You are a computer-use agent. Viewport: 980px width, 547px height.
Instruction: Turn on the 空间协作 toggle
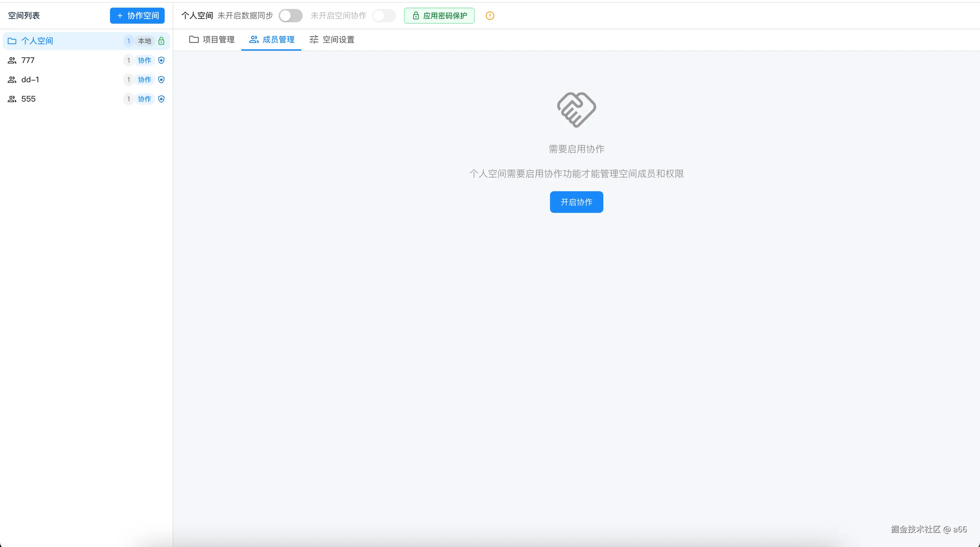tap(384, 16)
